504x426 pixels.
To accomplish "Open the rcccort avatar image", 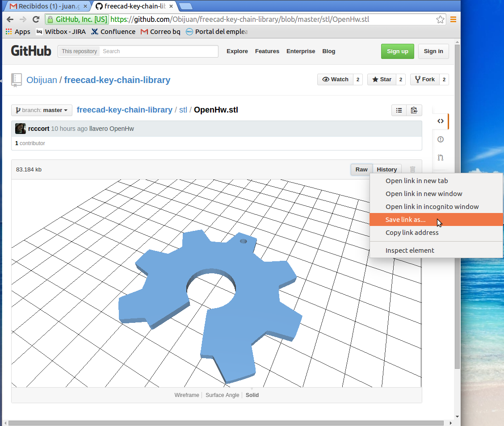I will (x=21, y=129).
